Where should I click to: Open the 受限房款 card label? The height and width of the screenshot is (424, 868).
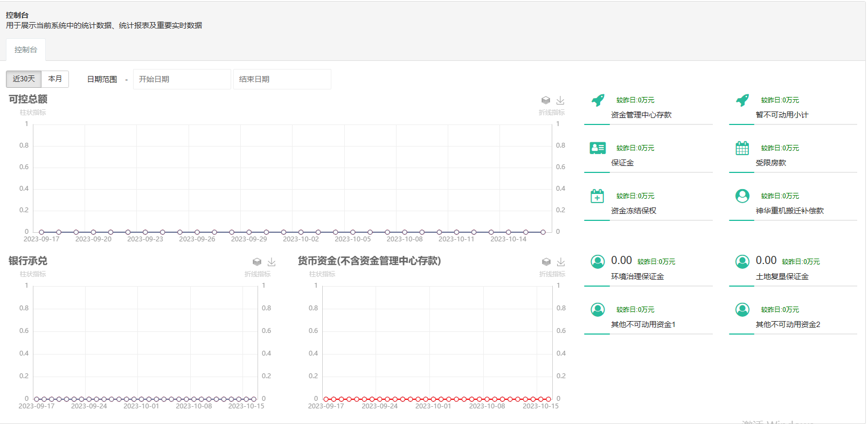point(770,163)
